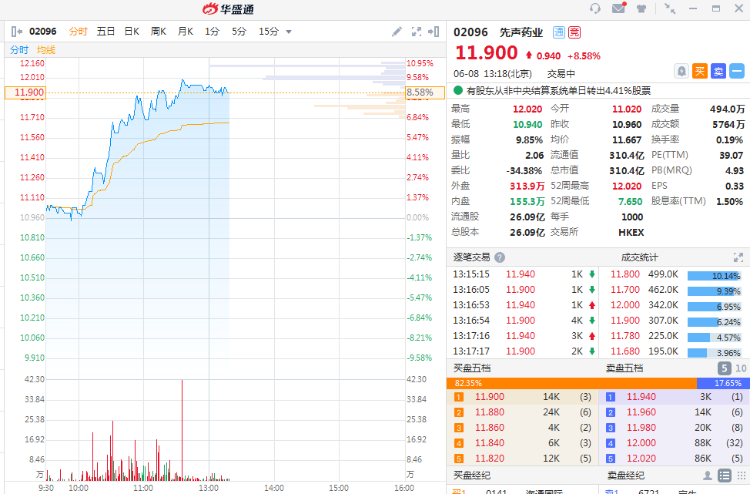Open customer service headset icon

coord(595,9)
